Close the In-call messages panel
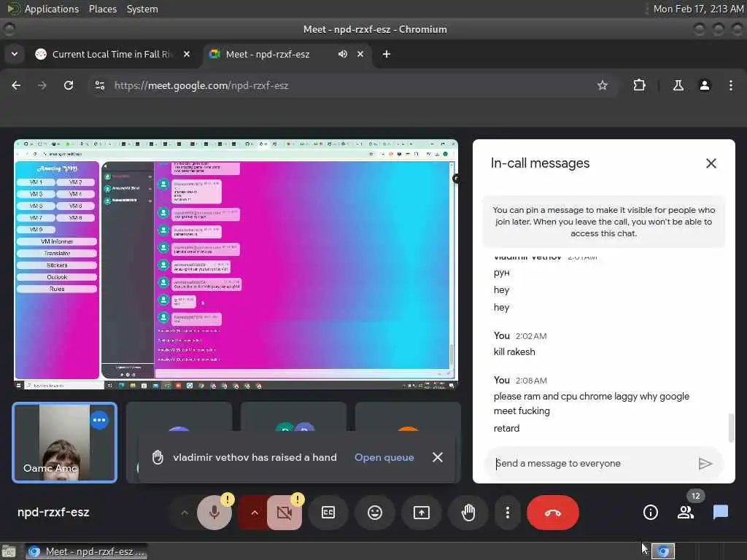Viewport: 747px width, 560px height. pyautogui.click(x=711, y=163)
